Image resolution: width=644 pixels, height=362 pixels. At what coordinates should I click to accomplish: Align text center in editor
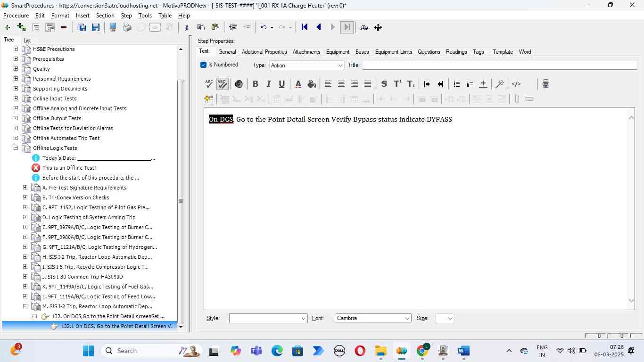click(x=341, y=84)
